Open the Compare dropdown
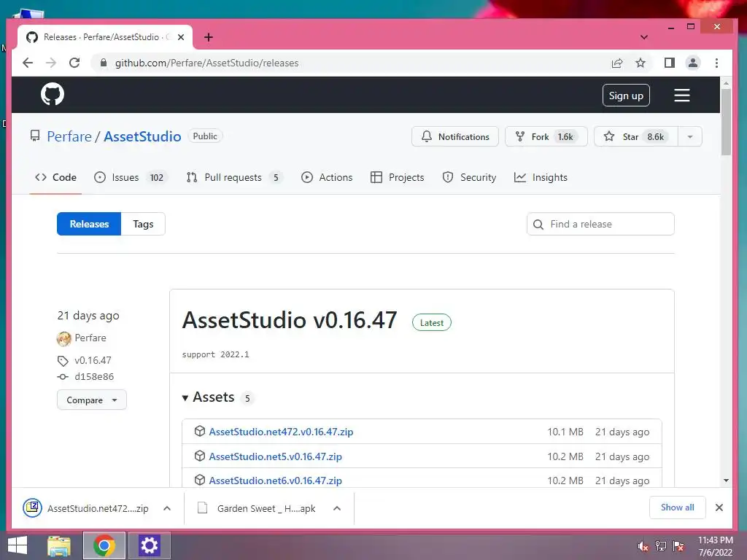 (92, 400)
